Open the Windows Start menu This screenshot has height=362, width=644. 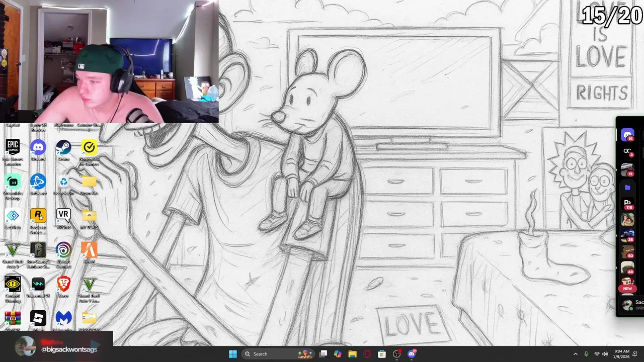click(233, 354)
